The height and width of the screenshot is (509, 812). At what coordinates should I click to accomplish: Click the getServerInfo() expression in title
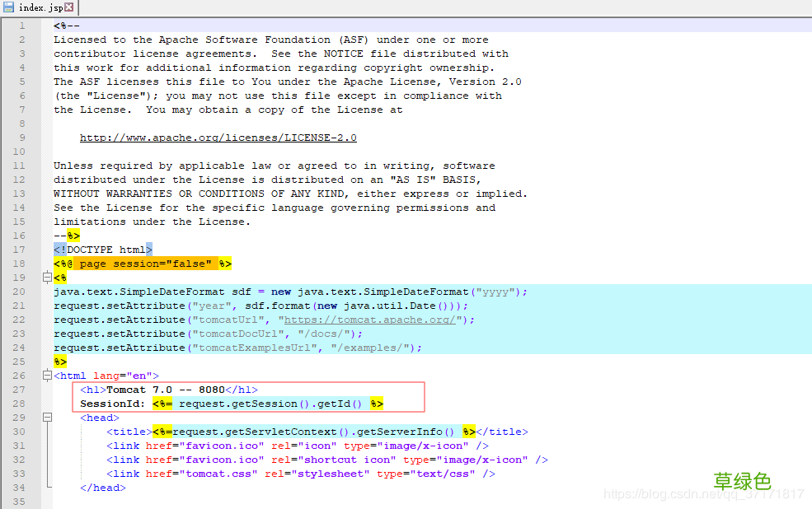point(314,432)
